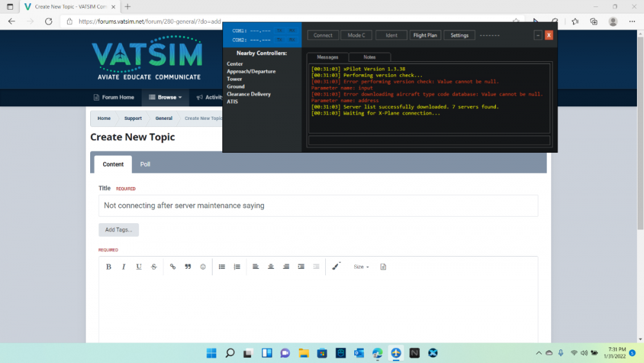
Task: Insert a link using chain icon
Action: point(173,266)
